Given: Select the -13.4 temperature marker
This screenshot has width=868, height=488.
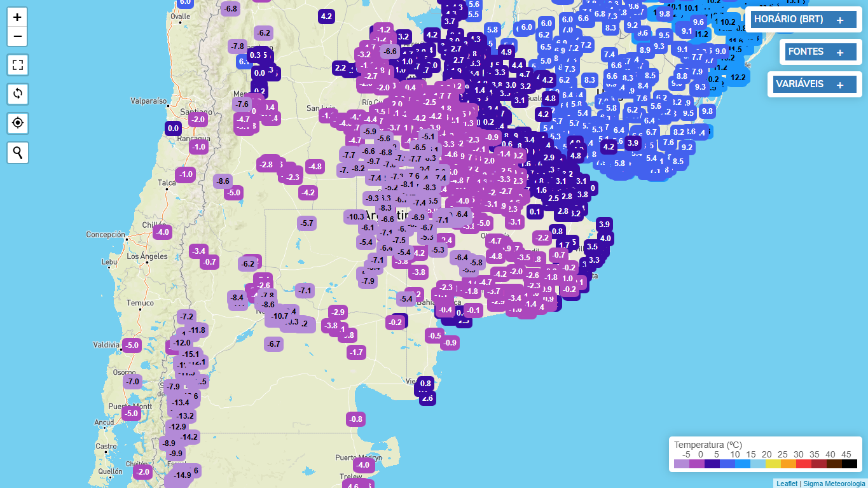Looking at the screenshot, I should point(181,403).
